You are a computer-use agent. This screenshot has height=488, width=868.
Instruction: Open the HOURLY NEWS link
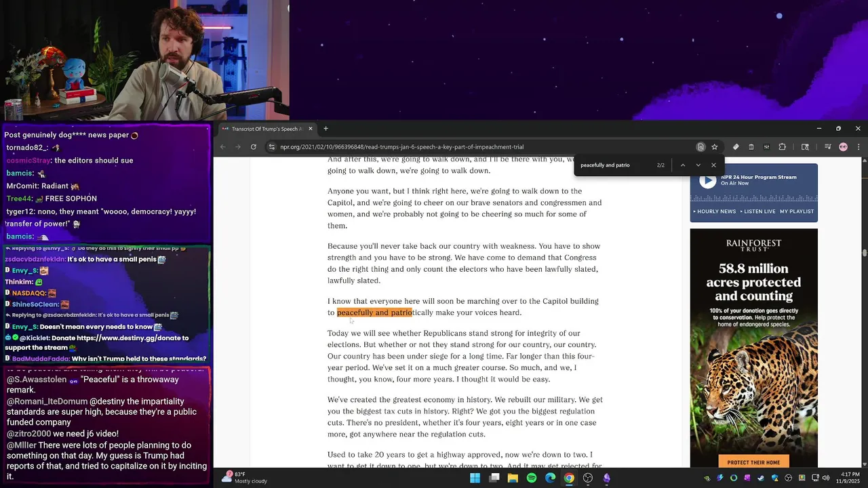(714, 211)
